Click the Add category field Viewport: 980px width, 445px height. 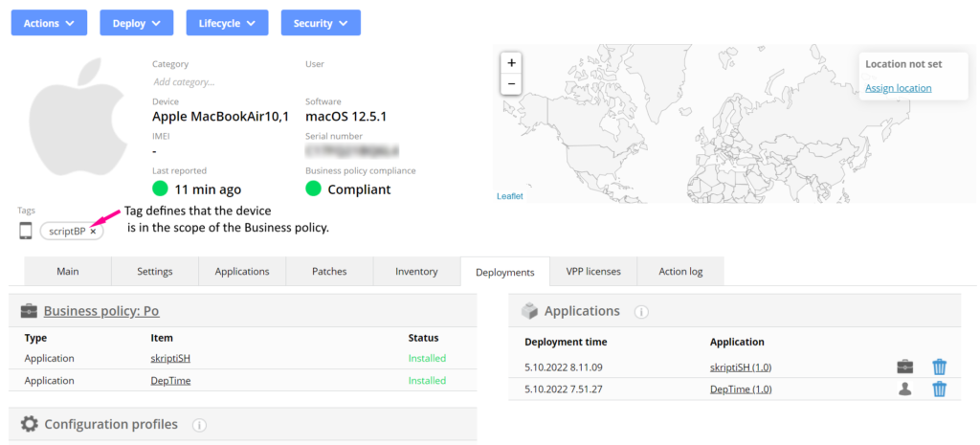pyautogui.click(x=184, y=82)
